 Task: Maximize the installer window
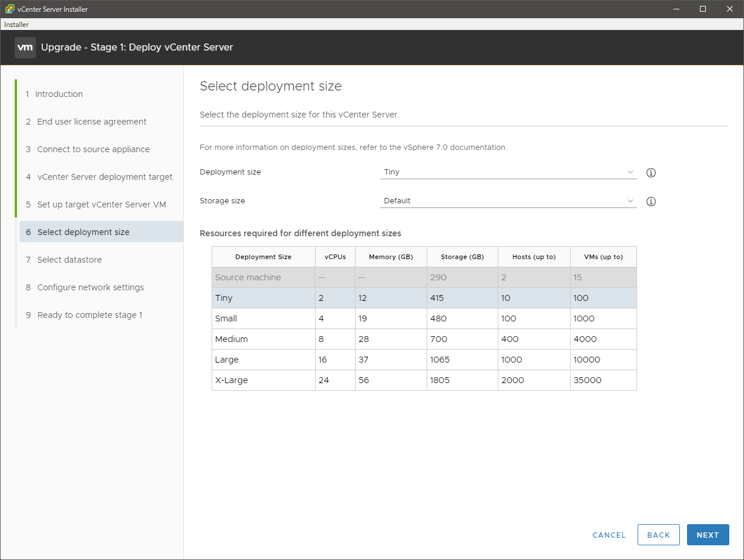(702, 9)
